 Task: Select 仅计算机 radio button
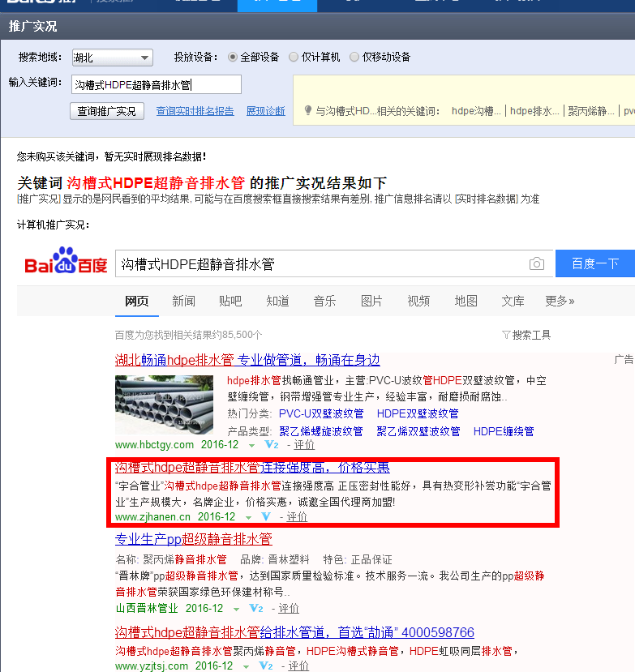click(x=294, y=57)
